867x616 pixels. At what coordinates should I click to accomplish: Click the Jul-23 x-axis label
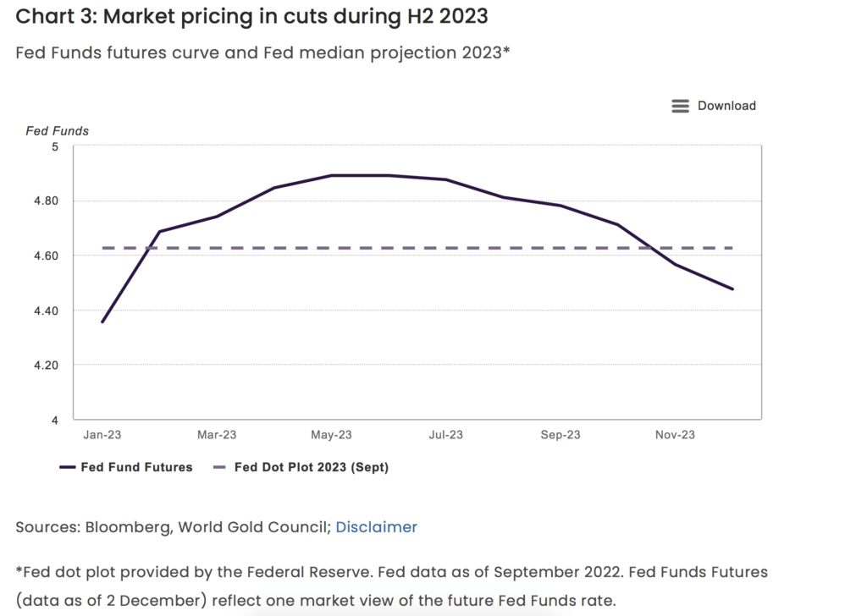coord(446,435)
